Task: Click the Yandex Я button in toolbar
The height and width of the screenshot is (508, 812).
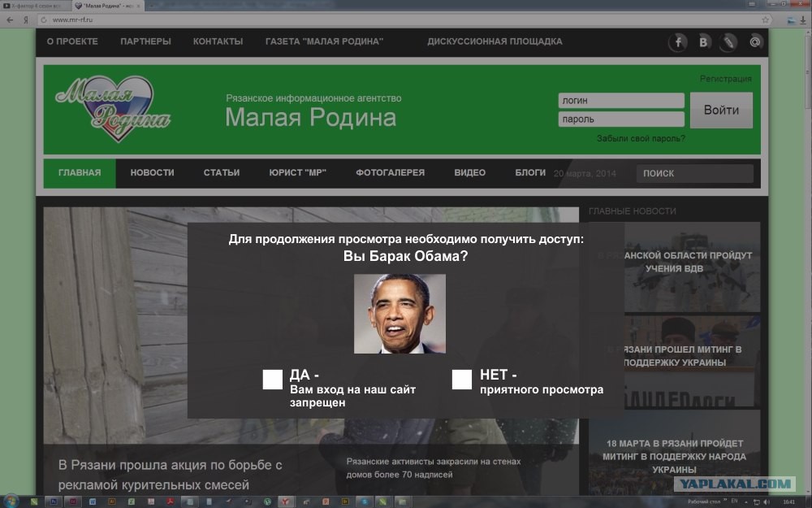Action: 26,20
